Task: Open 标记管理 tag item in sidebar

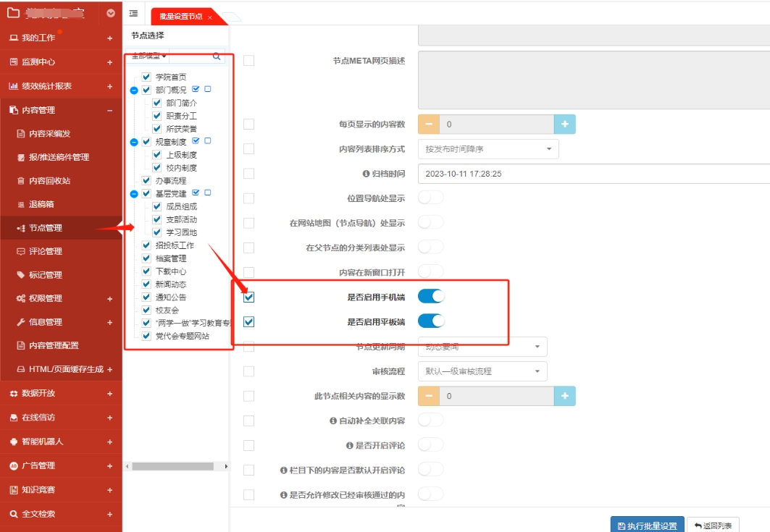Action: click(45, 275)
